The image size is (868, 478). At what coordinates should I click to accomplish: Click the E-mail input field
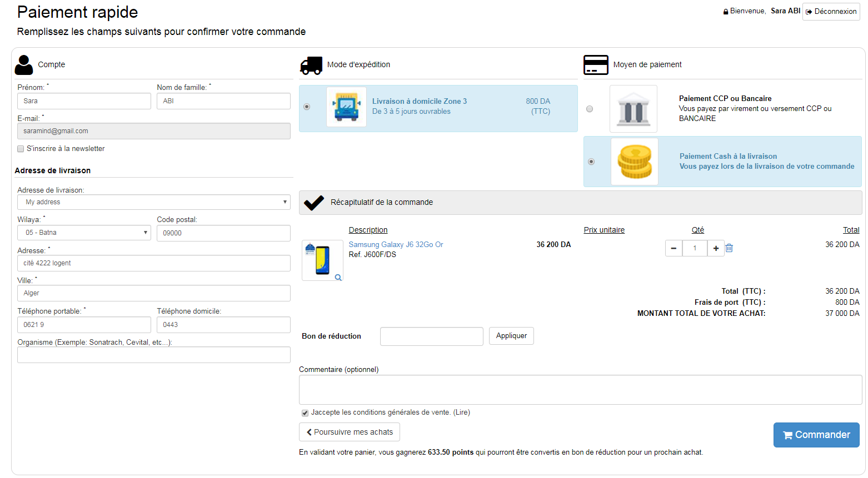[154, 131]
